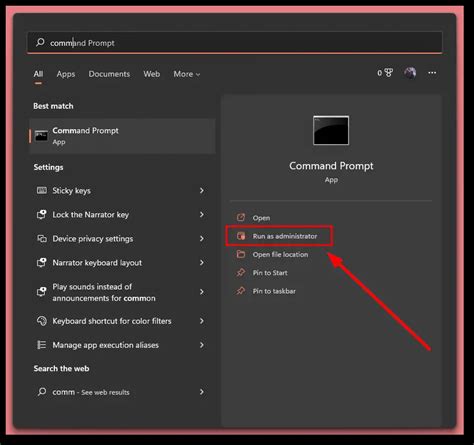Open the rewards points medal icon
Image resolution: width=474 pixels, height=445 pixels.
[x=389, y=73]
